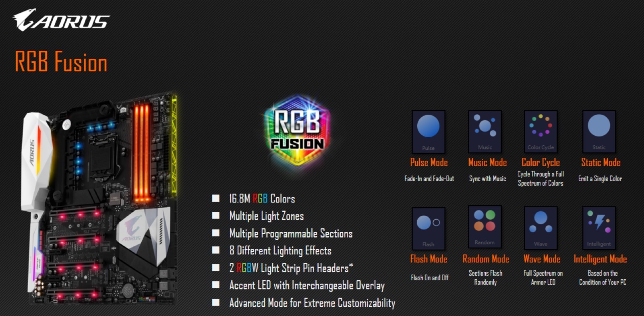Select the Pulse mode icon

(x=429, y=132)
